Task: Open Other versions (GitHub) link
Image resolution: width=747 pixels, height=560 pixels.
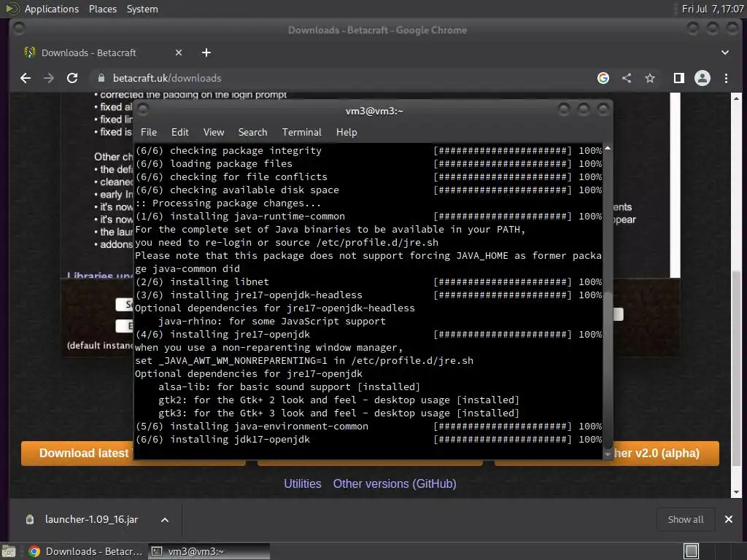Action: pos(395,484)
